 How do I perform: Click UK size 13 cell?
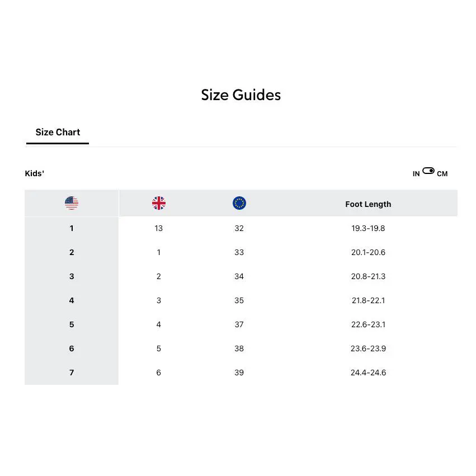coord(158,228)
